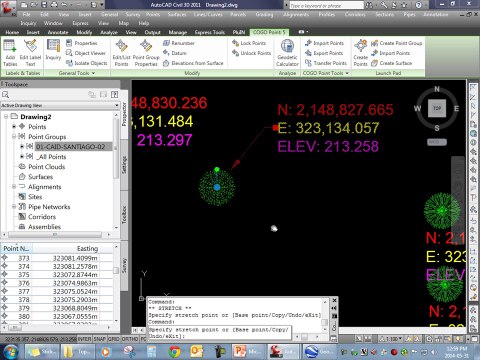Click the command line input
Viewport: 480px width, 360px height.
[x=220, y=333]
